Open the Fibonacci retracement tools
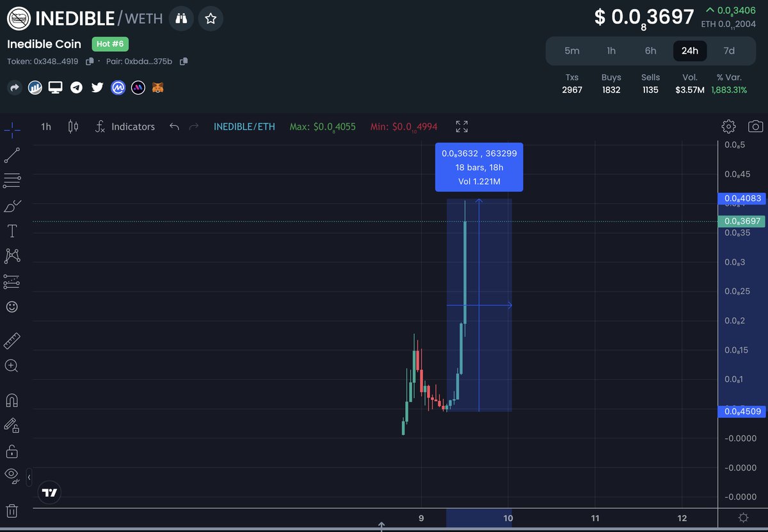 12,180
